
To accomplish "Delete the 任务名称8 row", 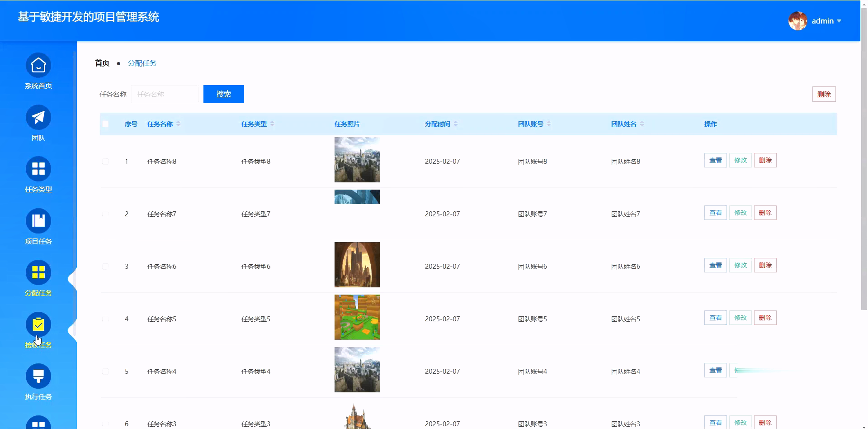I will coord(765,160).
